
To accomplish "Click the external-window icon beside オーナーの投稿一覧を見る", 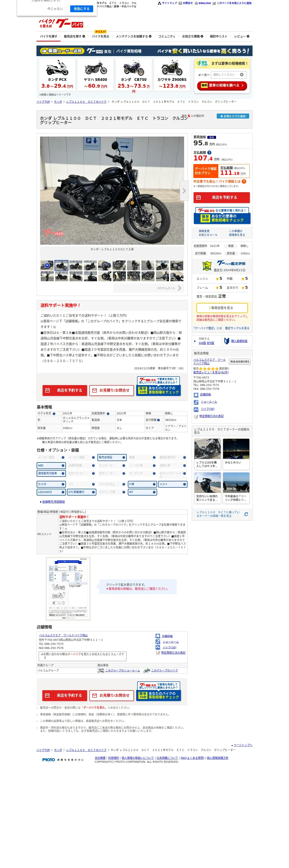I will (246, 514).
